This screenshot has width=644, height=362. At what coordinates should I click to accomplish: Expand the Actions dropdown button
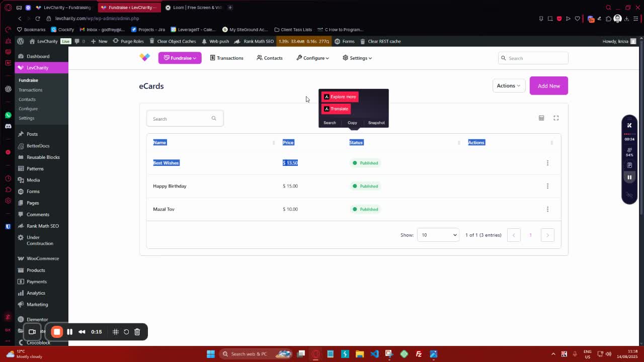pyautogui.click(x=508, y=86)
